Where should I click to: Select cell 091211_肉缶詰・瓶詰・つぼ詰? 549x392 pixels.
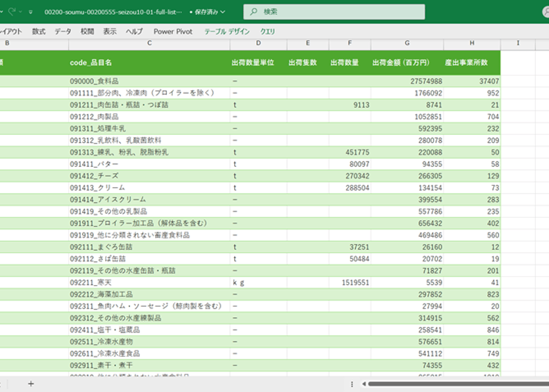point(150,105)
